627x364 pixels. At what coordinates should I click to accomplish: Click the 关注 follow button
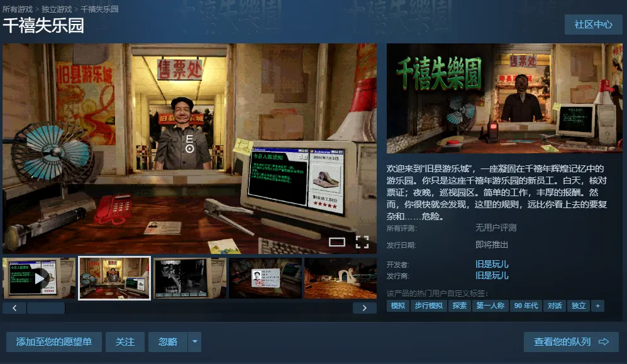(x=125, y=342)
